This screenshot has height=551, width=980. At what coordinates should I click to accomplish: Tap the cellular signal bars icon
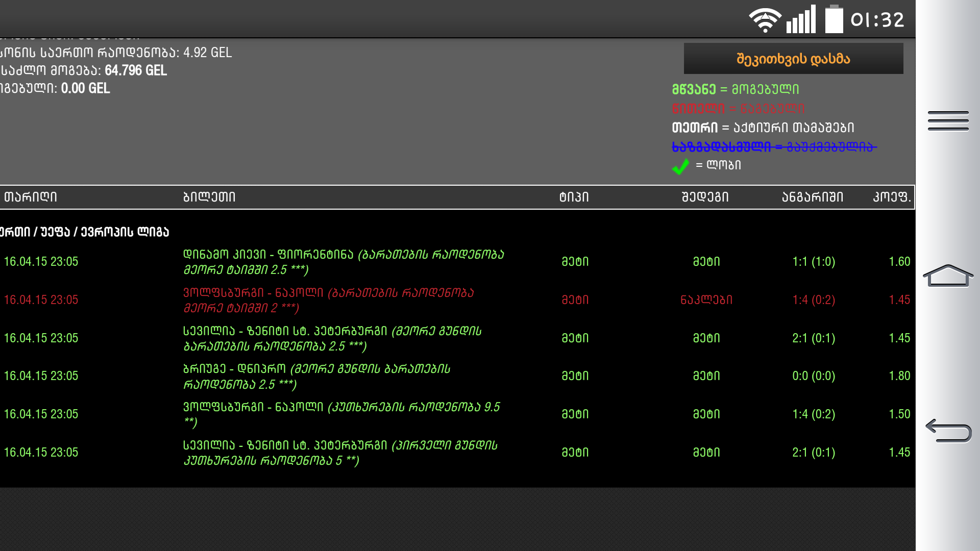pos(800,20)
